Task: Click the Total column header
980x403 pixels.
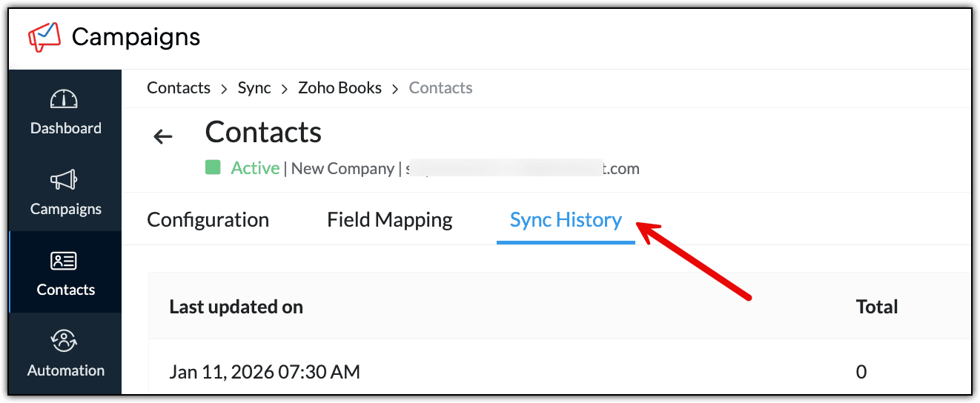Action: pos(877,307)
